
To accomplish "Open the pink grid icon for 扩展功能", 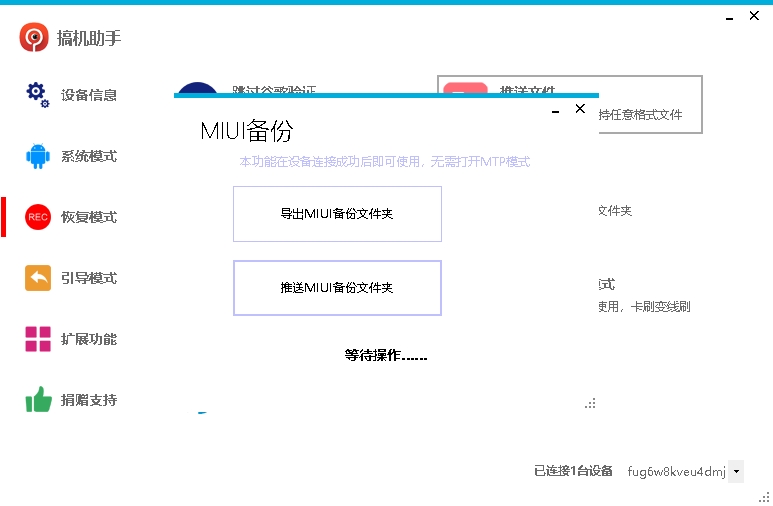I will (x=38, y=339).
